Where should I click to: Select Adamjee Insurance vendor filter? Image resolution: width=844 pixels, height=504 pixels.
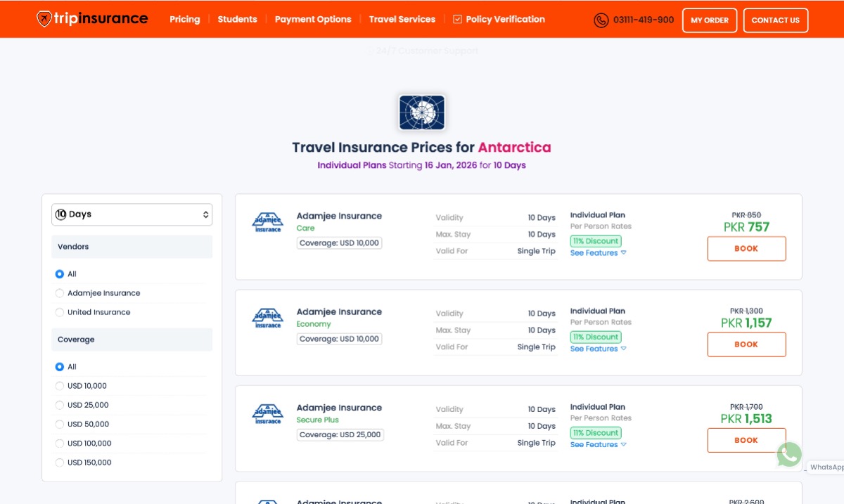coord(60,293)
